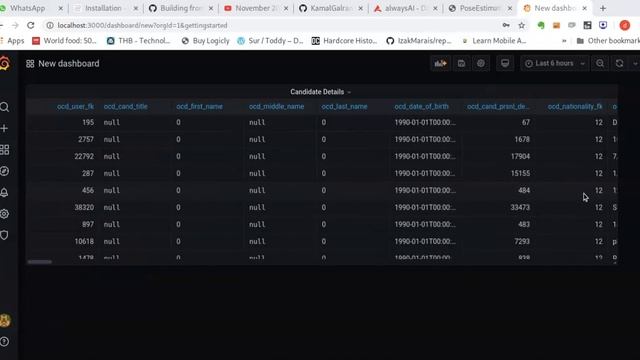Switch to the alwaysAI tab
Image resolution: width=640 pixels, height=360 pixels.
tap(406, 8)
